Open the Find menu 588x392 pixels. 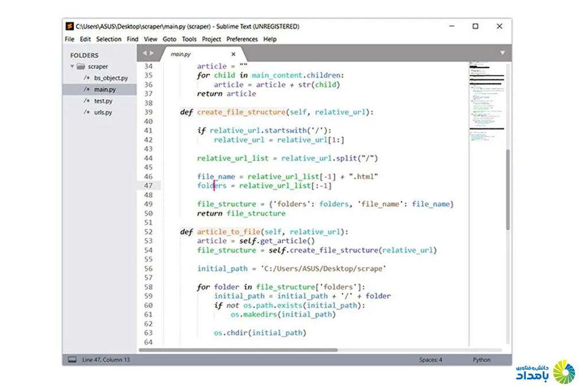[x=133, y=39]
